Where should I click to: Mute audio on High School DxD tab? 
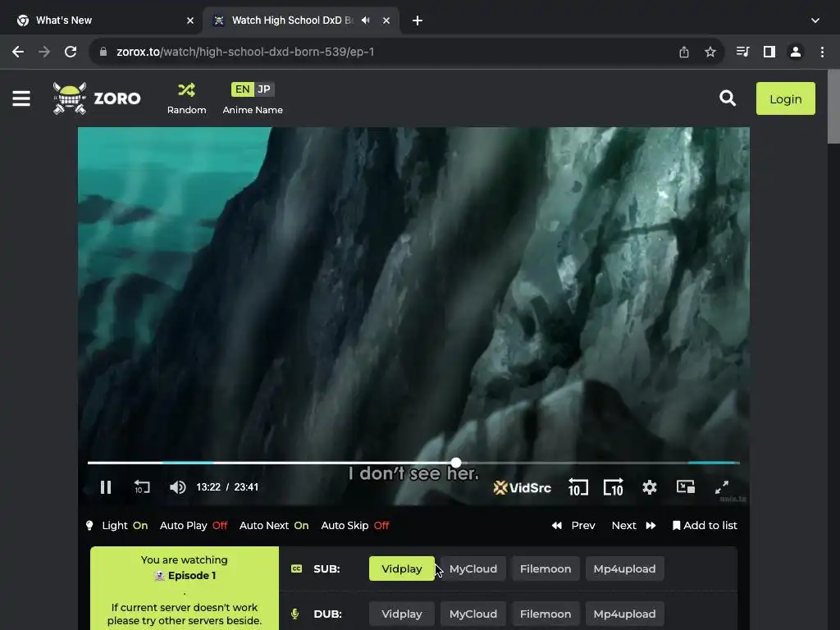click(x=365, y=21)
